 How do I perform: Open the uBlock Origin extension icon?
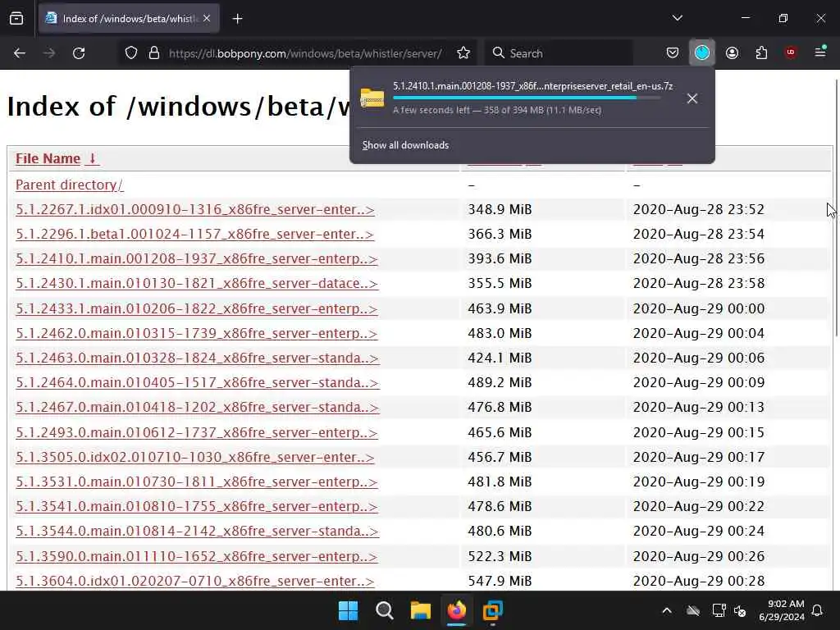coord(791,52)
